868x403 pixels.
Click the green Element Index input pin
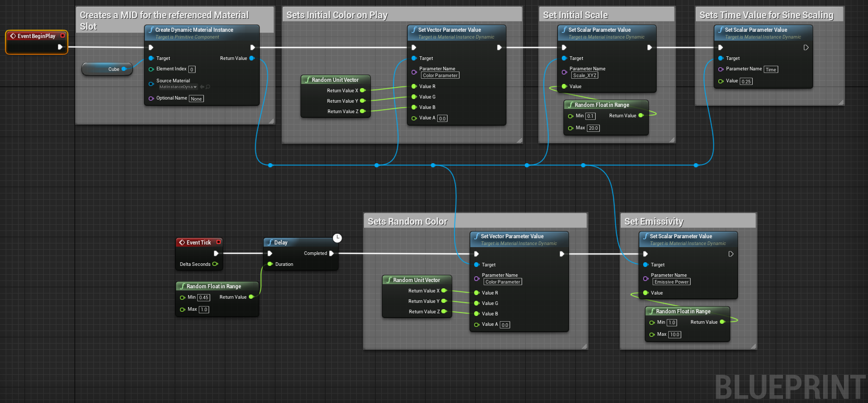click(x=151, y=69)
